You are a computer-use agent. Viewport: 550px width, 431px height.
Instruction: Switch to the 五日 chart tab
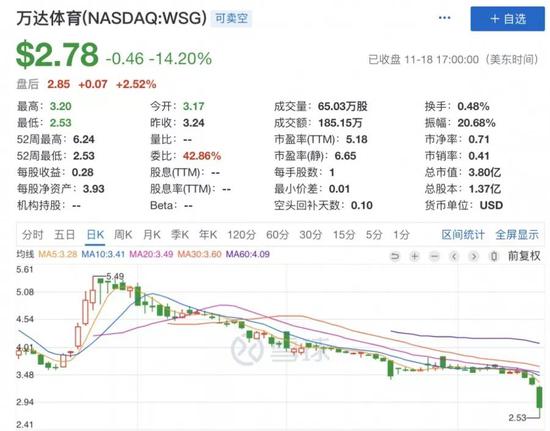65,235
